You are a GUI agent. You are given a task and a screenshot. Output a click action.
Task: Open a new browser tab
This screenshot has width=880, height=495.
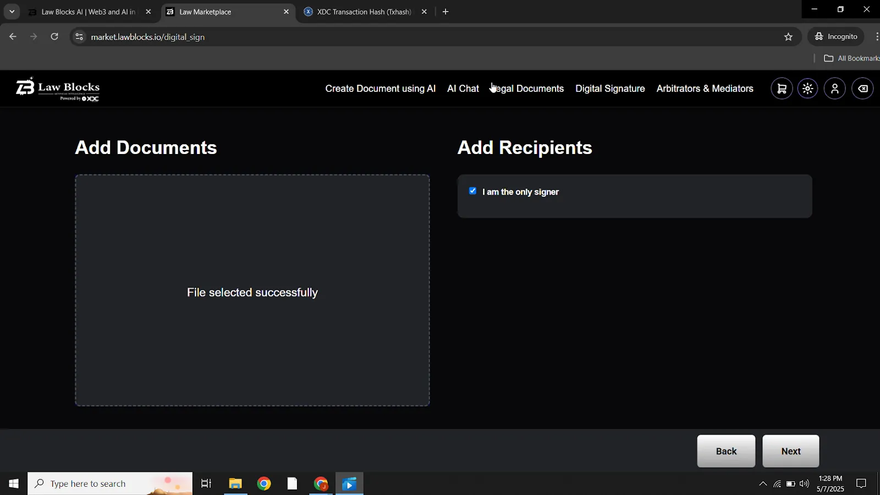tap(445, 12)
